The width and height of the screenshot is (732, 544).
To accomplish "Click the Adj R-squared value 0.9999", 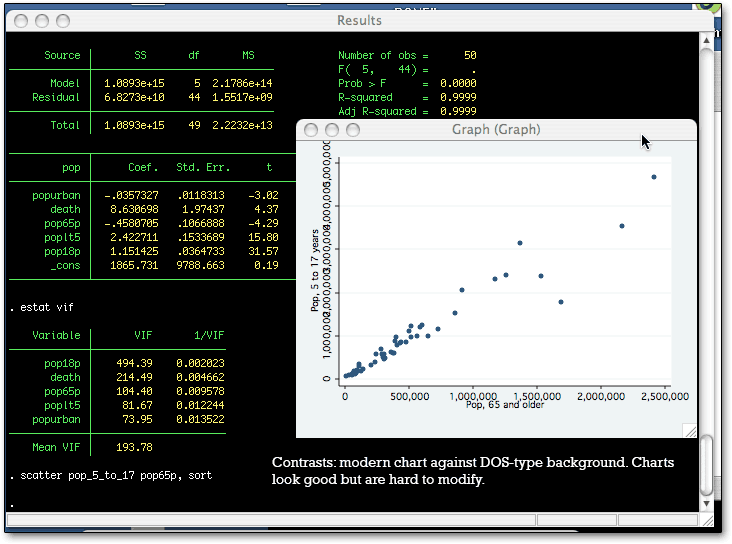I will 458,111.
